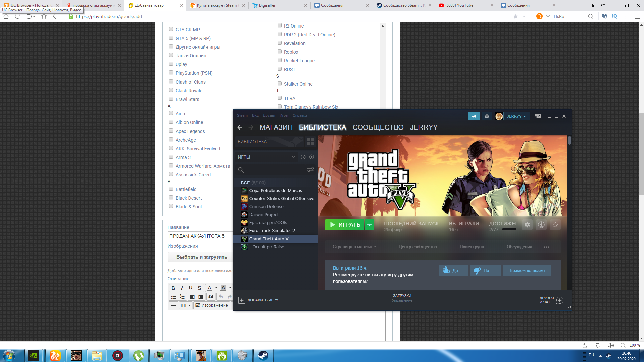
Task: Toggle strikethrough formatting in description editor
Action: coord(199,288)
